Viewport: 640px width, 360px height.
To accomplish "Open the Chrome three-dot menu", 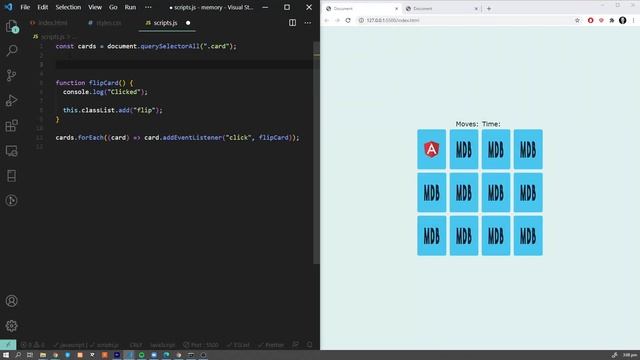I will [633, 20].
